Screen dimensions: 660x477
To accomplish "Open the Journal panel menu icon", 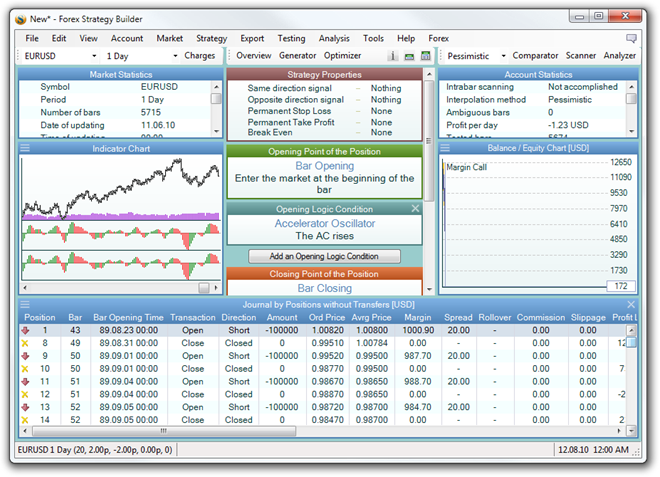I will [25, 304].
